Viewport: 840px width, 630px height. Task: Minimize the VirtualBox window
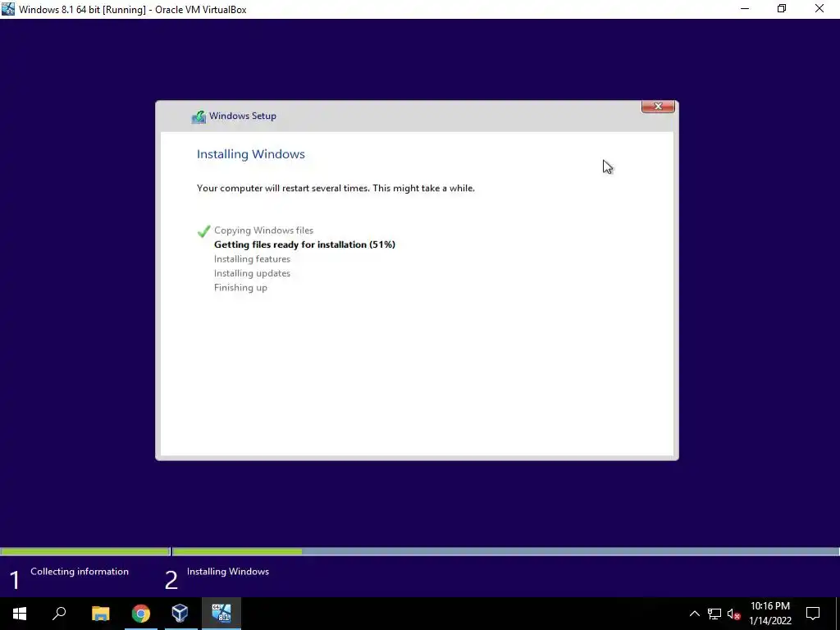pyautogui.click(x=745, y=9)
